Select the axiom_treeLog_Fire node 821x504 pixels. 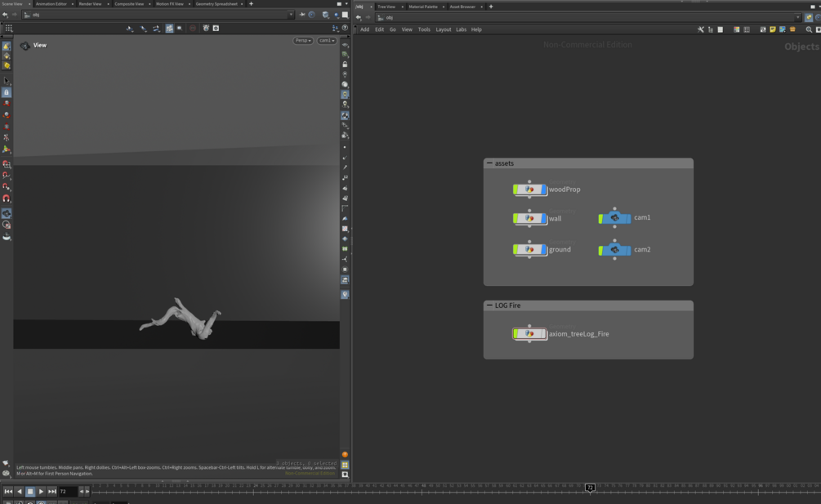point(530,334)
